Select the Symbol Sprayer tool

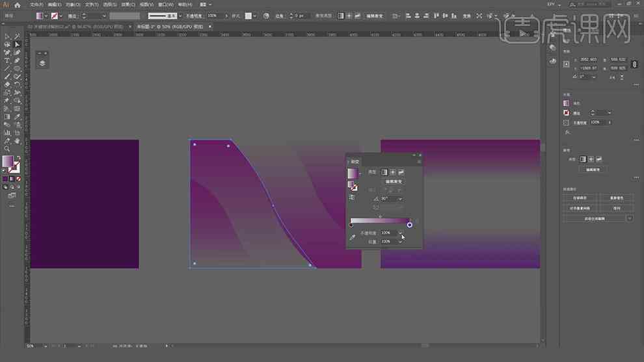(x=17, y=125)
